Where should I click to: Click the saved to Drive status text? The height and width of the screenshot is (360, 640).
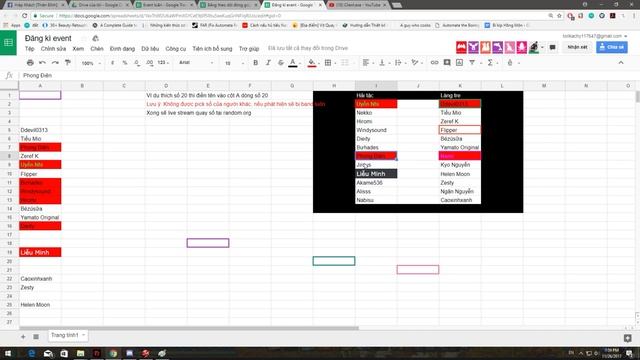(x=308, y=48)
